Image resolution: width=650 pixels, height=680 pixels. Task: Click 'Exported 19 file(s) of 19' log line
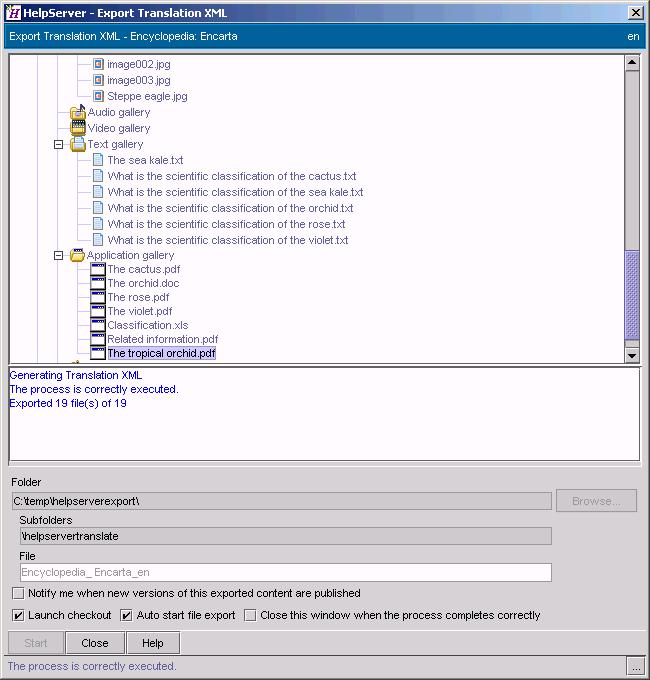[68, 403]
